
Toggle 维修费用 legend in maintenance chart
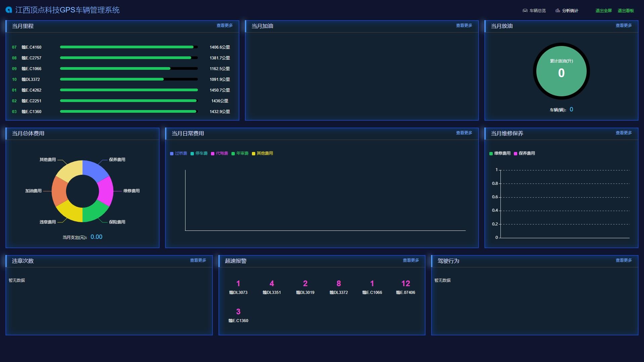pyautogui.click(x=500, y=153)
